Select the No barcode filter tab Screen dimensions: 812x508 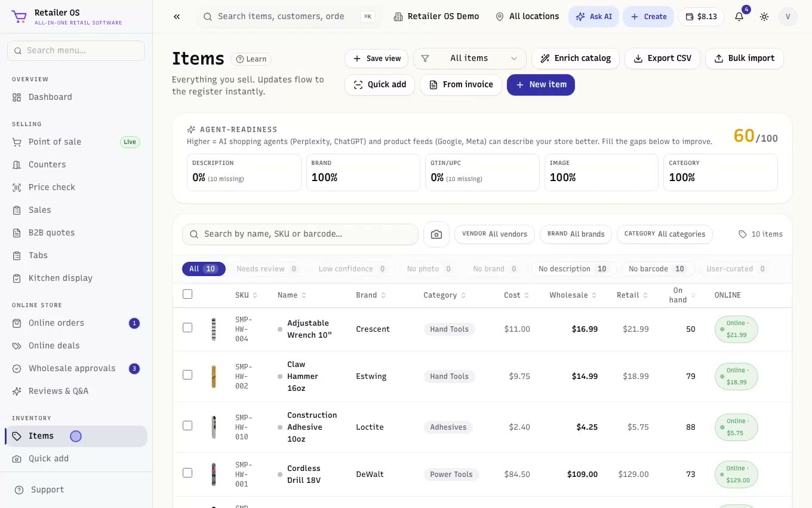coord(657,269)
